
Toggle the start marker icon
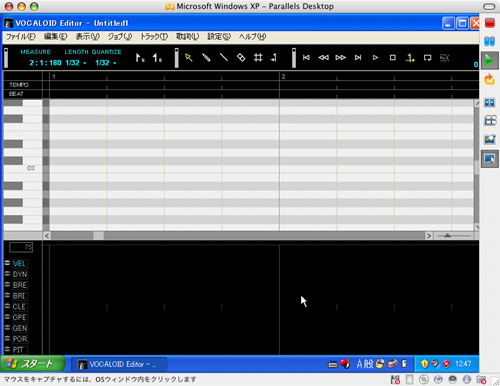[140, 58]
